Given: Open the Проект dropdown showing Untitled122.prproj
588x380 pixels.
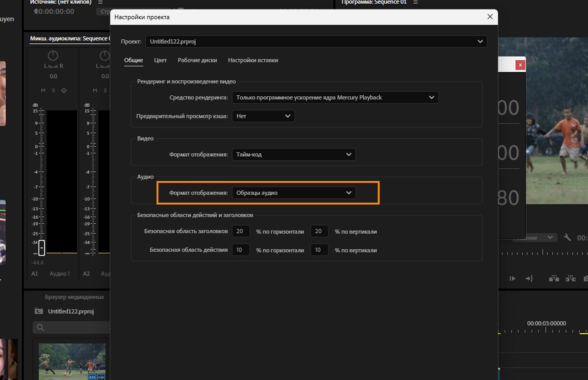Looking at the screenshot, I should click(316, 42).
